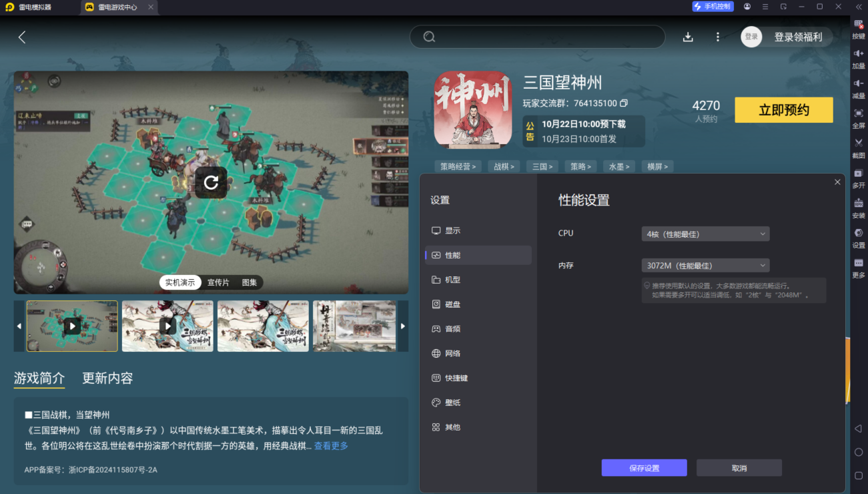Click the 立即预约 reservation button
The width and height of the screenshot is (868, 494).
[783, 109]
